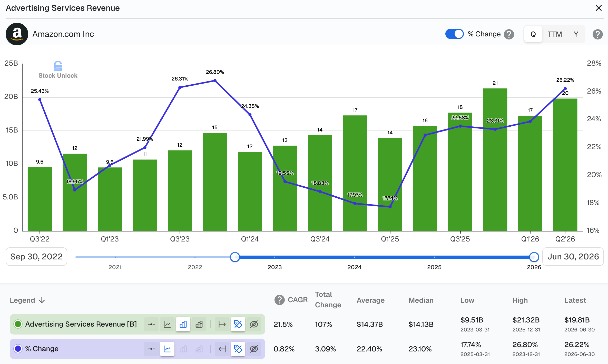This screenshot has width=608, height=364.
Task: Click the "26.80%" peak point on the line
Action: pyautogui.click(x=215, y=80)
